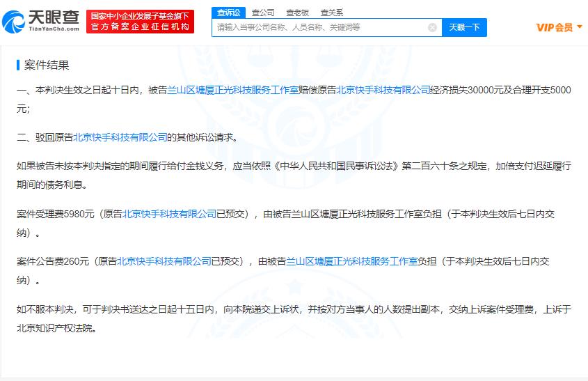Open 兰山区塘厦正光科技服务工作室 link in 案件公告费 line
588x381 pixels.
point(351,261)
